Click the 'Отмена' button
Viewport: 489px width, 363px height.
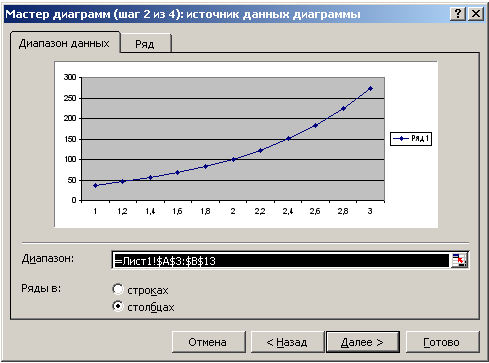tap(209, 342)
